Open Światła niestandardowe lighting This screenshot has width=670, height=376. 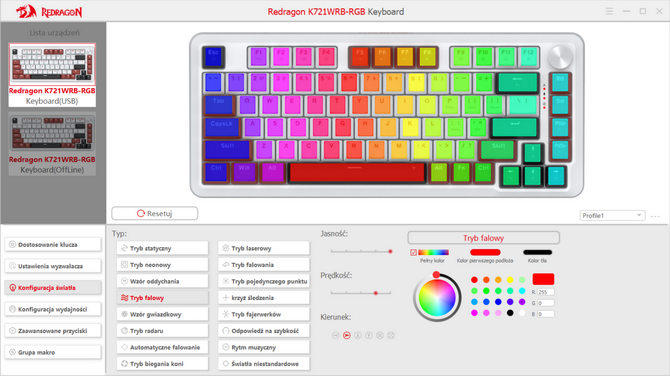pos(264,364)
